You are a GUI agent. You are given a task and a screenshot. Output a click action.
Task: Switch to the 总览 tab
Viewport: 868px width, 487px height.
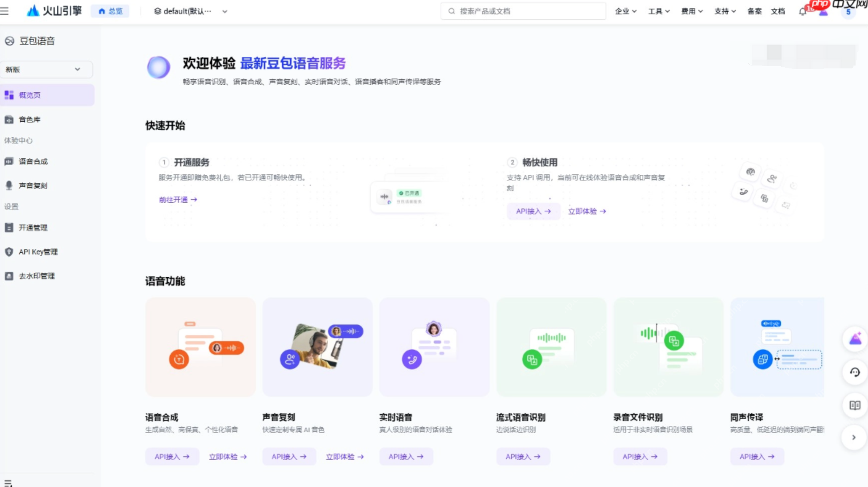(110, 11)
